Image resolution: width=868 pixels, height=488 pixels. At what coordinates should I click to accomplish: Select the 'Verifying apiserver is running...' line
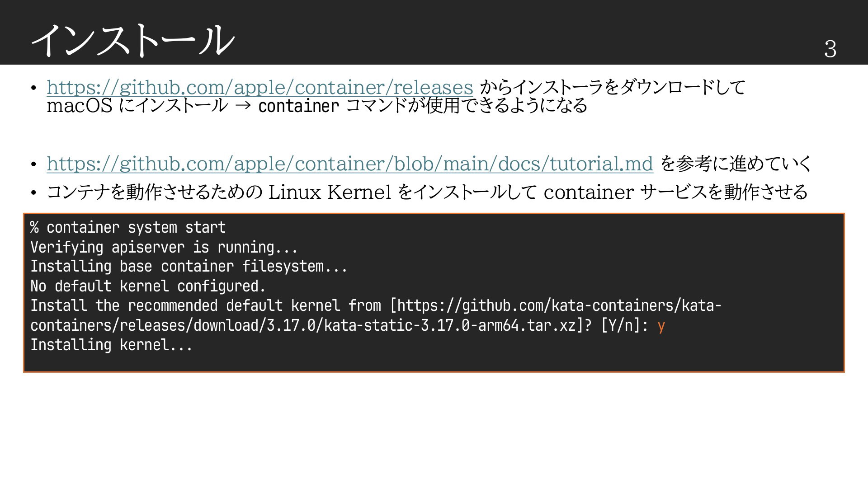164,247
